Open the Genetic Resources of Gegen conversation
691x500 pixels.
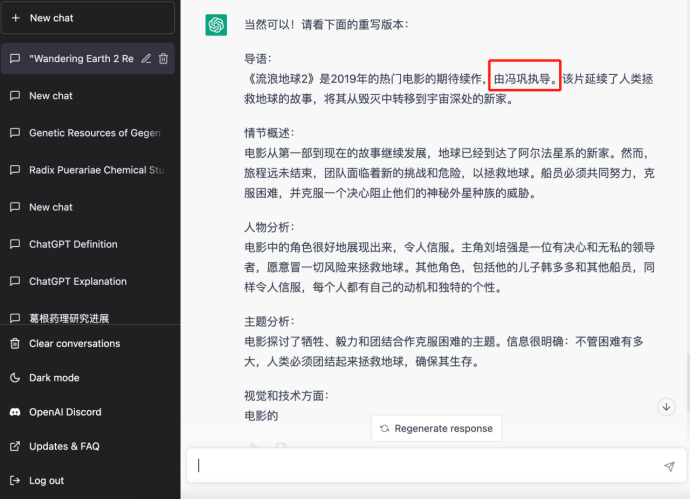coord(88,133)
